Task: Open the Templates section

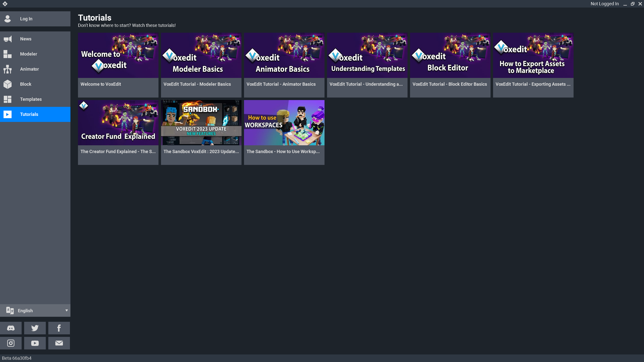Action: tap(31, 99)
